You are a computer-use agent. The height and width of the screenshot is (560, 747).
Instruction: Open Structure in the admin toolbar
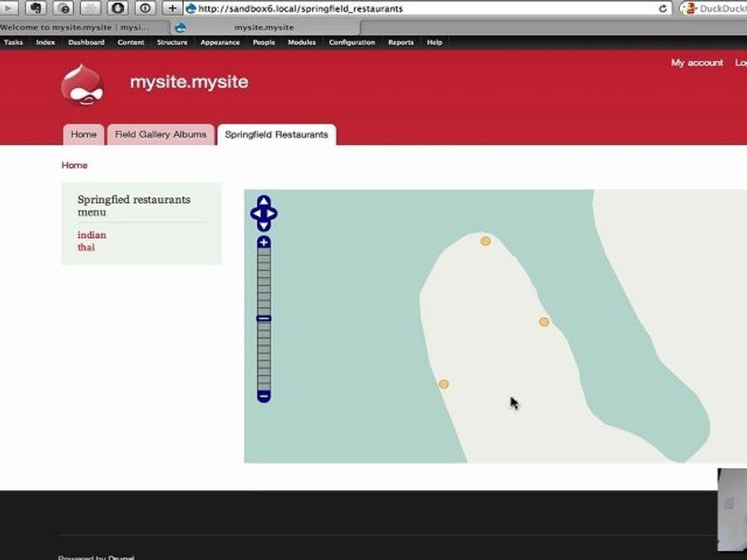pos(172,42)
